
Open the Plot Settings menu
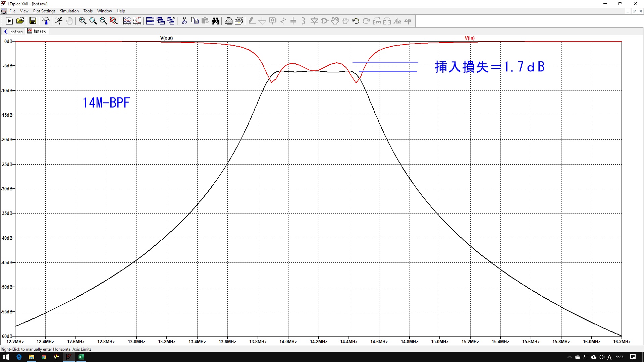44,11
